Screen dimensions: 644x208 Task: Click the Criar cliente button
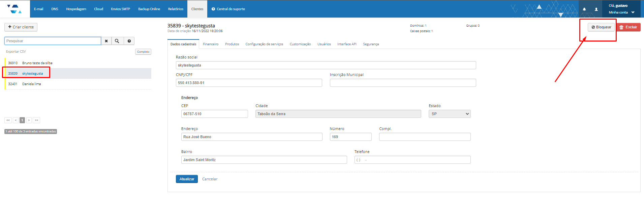(21, 27)
